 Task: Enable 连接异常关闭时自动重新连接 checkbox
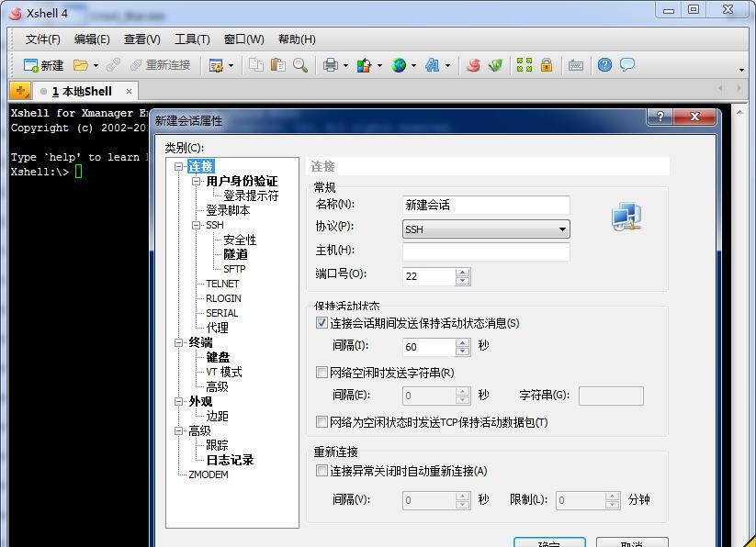tap(322, 471)
